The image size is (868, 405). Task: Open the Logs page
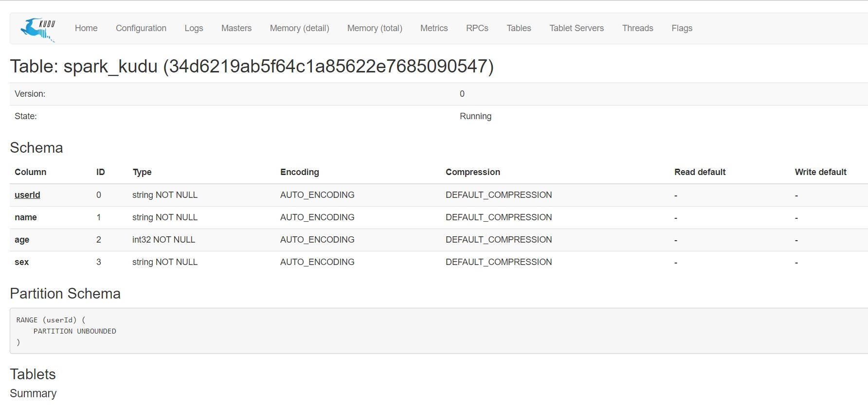pyautogui.click(x=194, y=28)
